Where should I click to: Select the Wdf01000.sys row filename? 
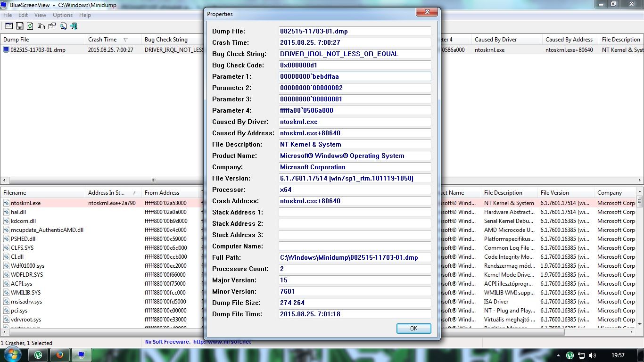[x=27, y=266]
